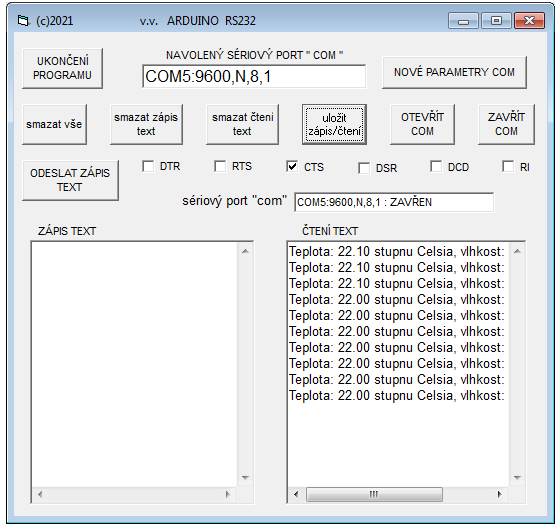Click the ČTENÍ TEXT scroll-right arrow

coord(500,494)
